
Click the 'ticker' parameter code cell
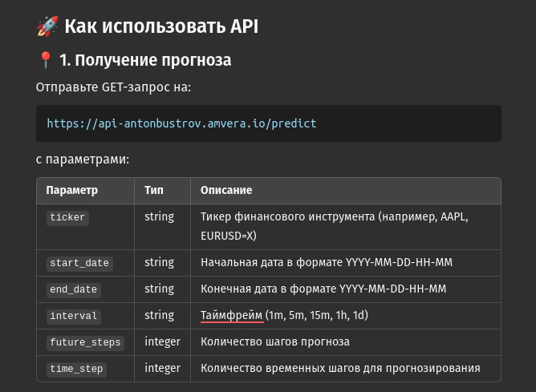coord(67,218)
